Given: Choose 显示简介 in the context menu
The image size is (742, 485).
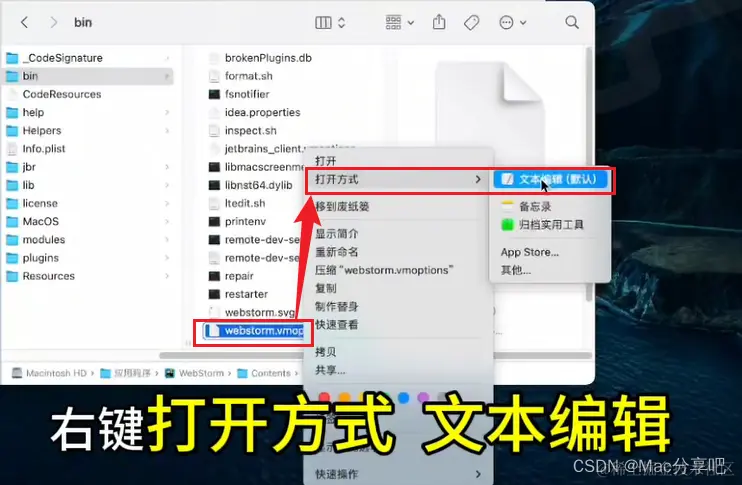Looking at the screenshot, I should coord(337,234).
